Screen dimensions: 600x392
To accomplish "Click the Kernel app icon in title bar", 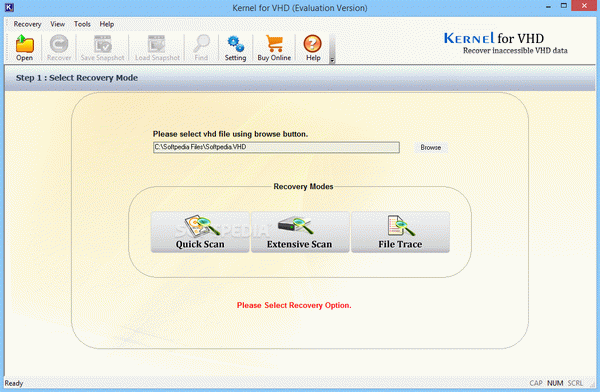I will (10, 7).
